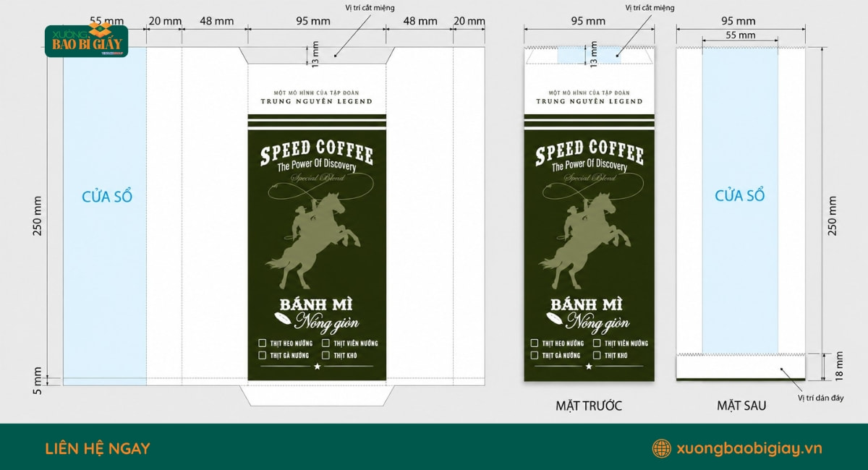This screenshot has width=868, height=470.
Task: Click the star icon at bottom of front bag
Action: [589, 367]
